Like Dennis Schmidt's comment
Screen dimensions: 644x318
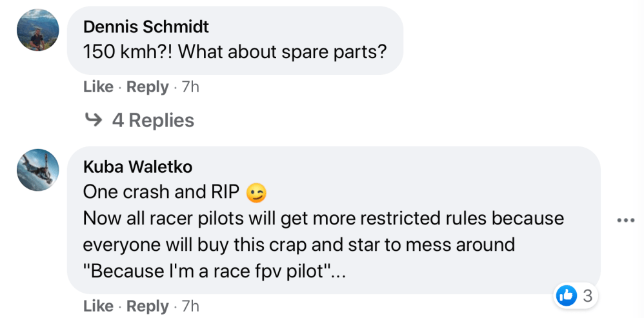coord(98,86)
